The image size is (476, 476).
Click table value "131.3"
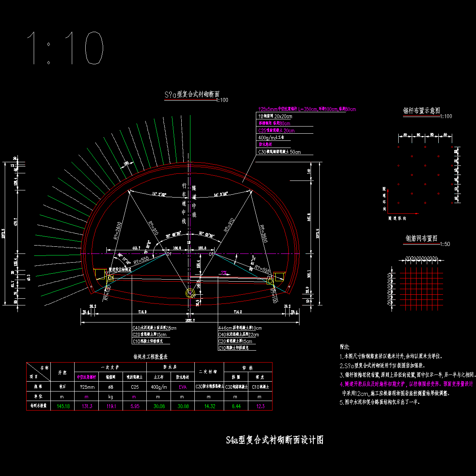tap(87, 406)
